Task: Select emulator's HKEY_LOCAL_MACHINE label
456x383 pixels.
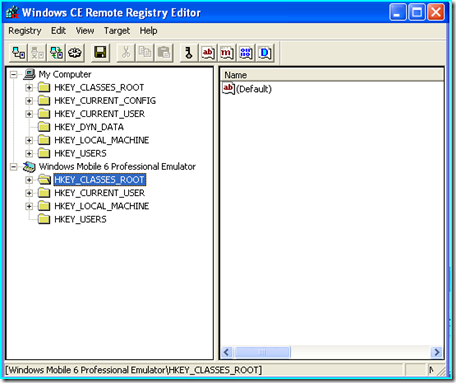Action: coord(102,206)
